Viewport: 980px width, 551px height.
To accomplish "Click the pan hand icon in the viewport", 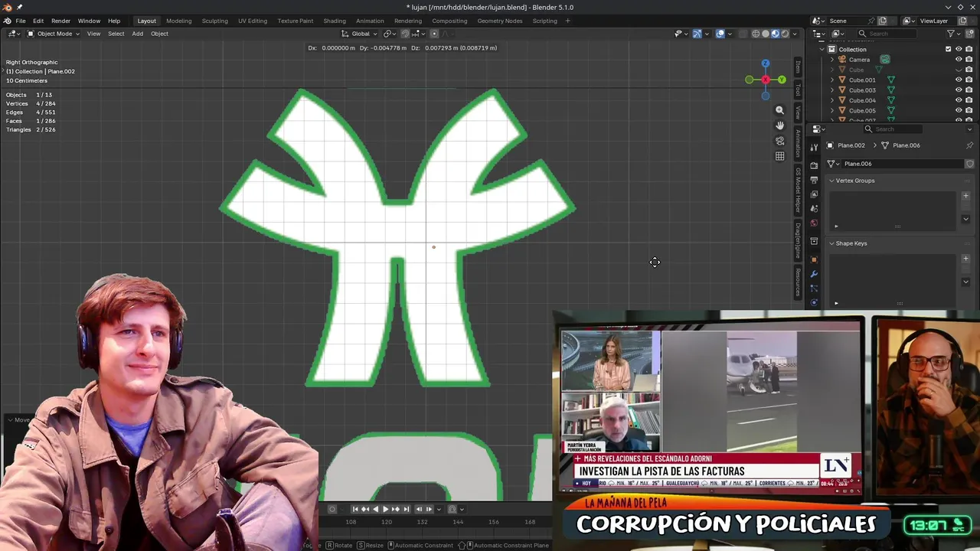I will (779, 126).
